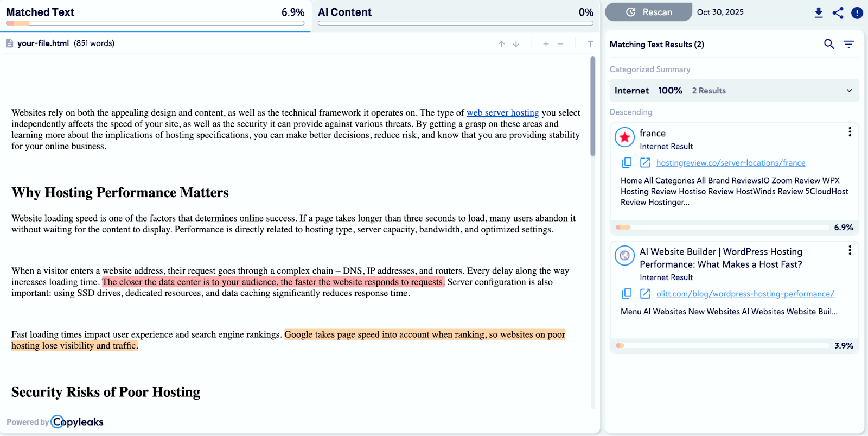
Task: Copy the hostingreview.co result link
Action: tap(627, 162)
